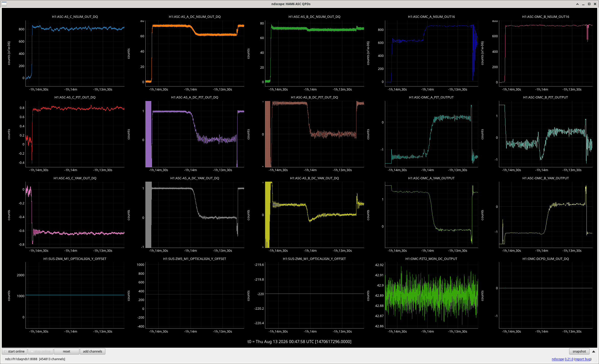Click the H1:ASC-OMC_A_PIT_OUTPUT title
The width and height of the screenshot is (599, 364).
431,97
